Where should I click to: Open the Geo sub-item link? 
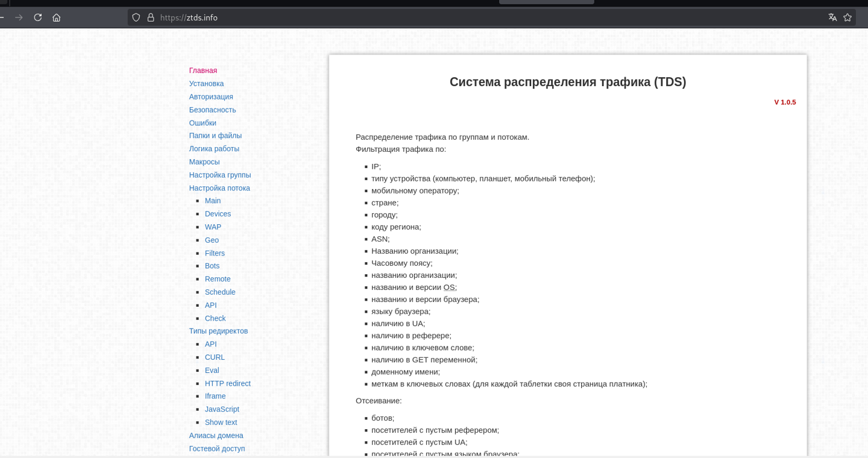point(212,240)
